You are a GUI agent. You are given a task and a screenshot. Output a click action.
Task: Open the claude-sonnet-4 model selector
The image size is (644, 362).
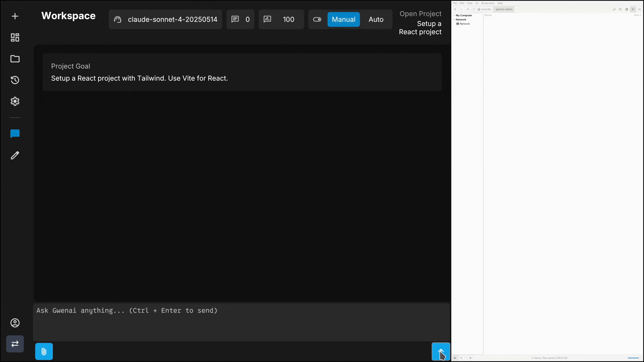[165, 19]
